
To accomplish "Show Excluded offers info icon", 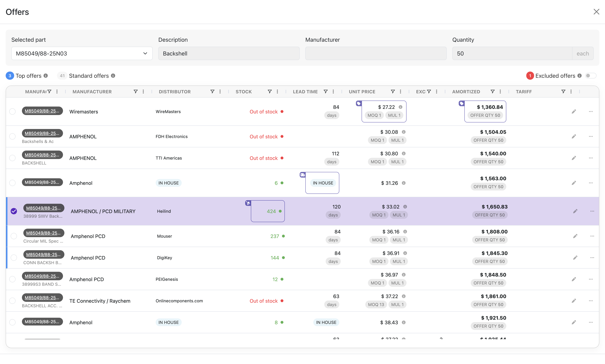I will [x=580, y=76].
